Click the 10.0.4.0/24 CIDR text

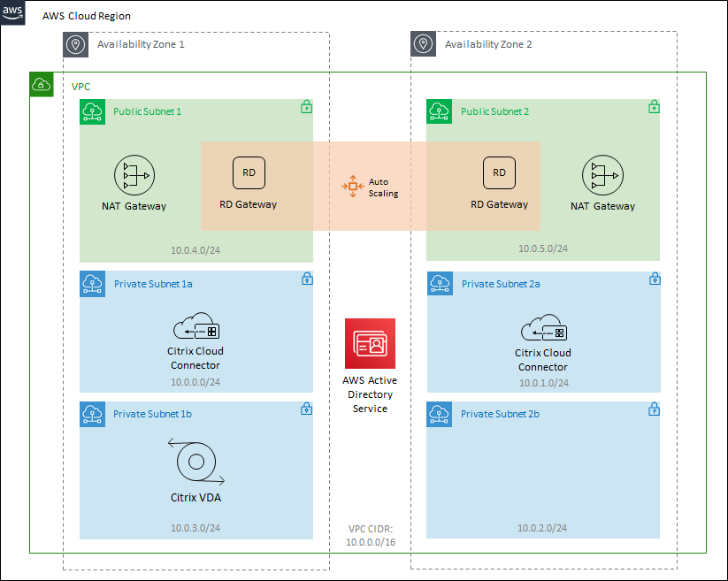click(195, 248)
